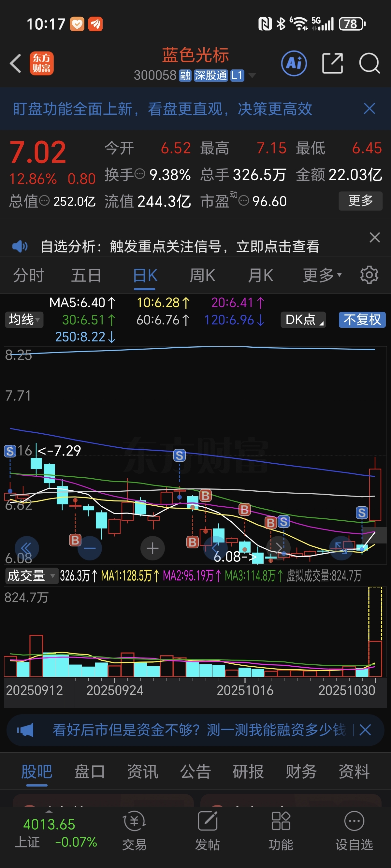Tap the speaker icon beside 自选分析

click(20, 246)
